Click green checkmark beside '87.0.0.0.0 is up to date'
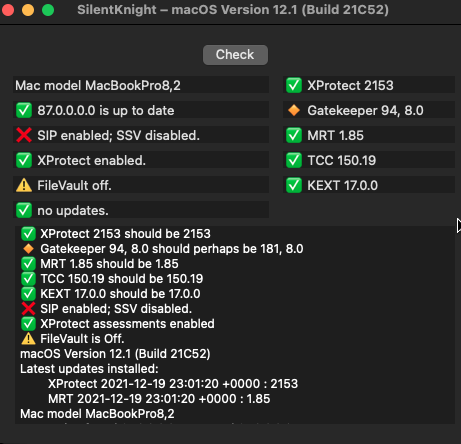The image size is (461, 444). 24,110
